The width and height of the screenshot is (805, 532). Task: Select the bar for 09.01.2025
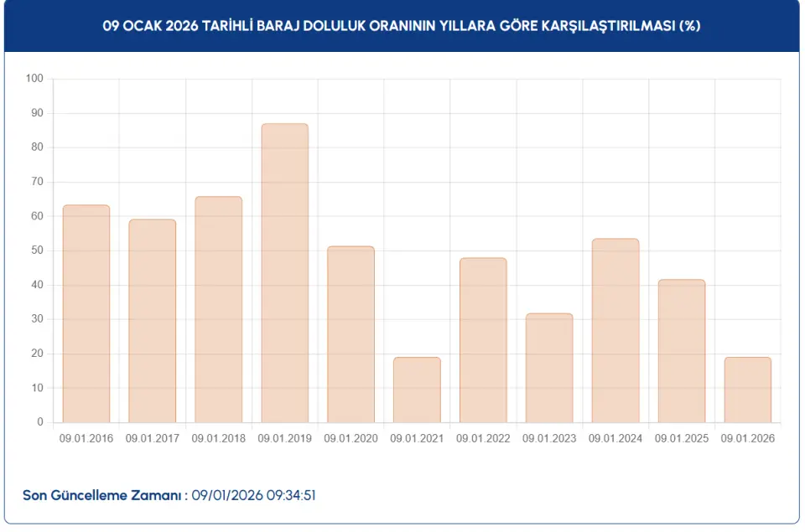[682, 351]
